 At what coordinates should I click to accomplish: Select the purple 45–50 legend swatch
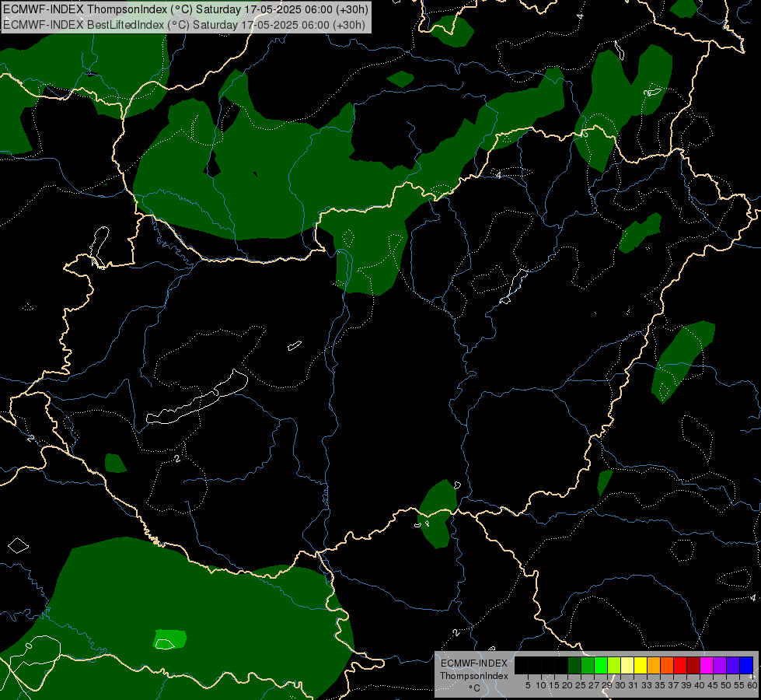click(721, 665)
